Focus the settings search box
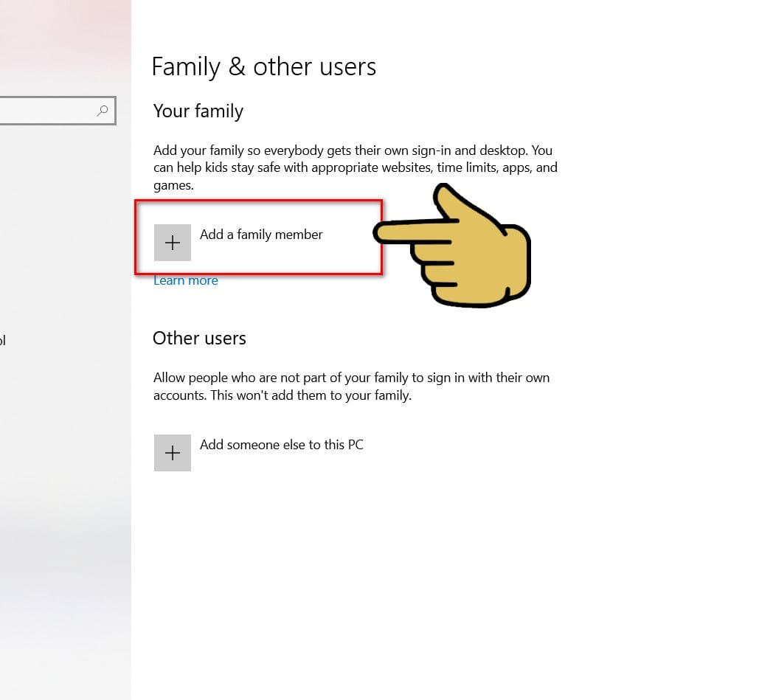Image resolution: width=759 pixels, height=700 pixels. pyautogui.click(x=57, y=111)
